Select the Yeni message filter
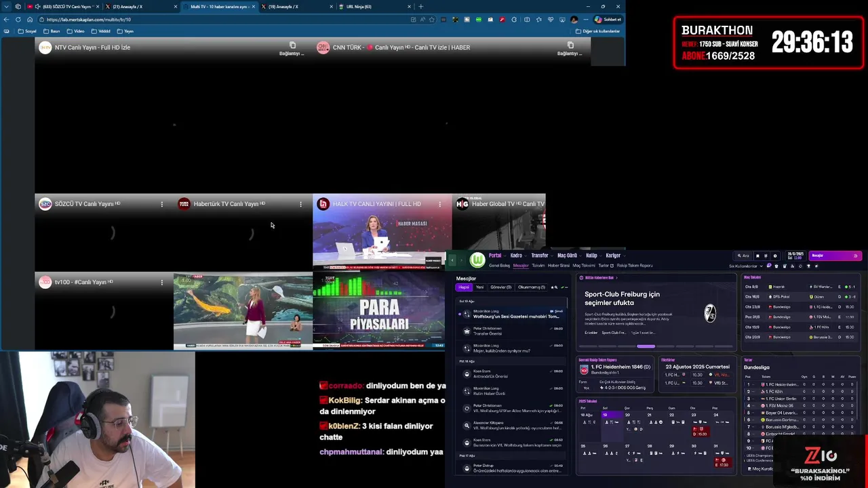The width and height of the screenshot is (868, 488). point(479,287)
